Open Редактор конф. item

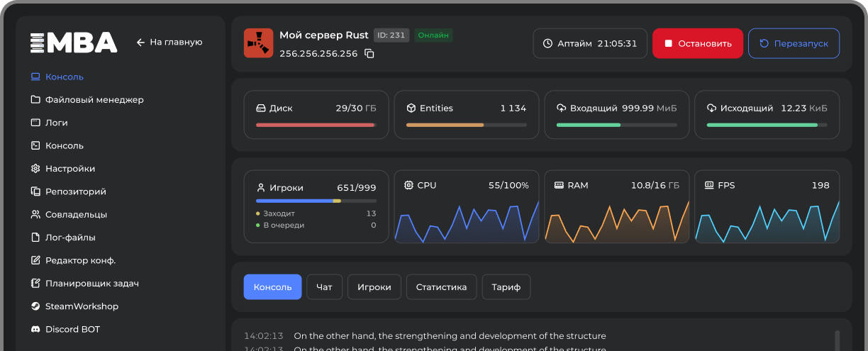pyautogui.click(x=80, y=260)
